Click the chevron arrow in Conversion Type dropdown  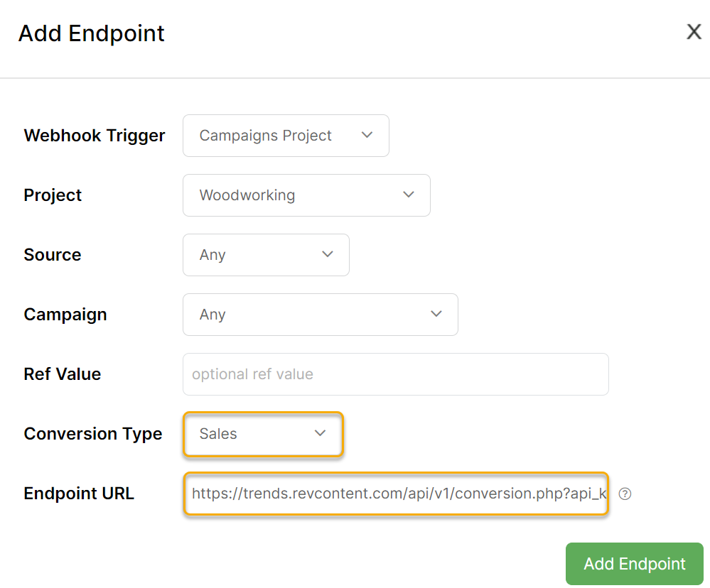pos(321,433)
